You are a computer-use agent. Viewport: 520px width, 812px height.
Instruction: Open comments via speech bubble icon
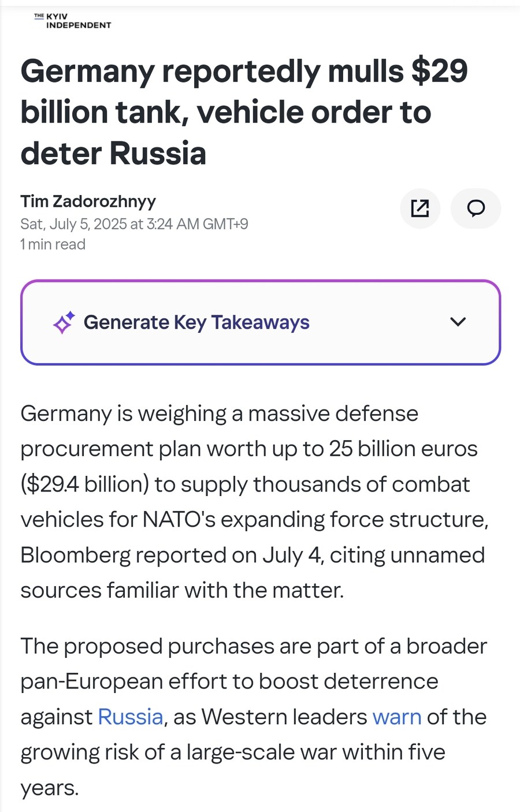point(476,208)
